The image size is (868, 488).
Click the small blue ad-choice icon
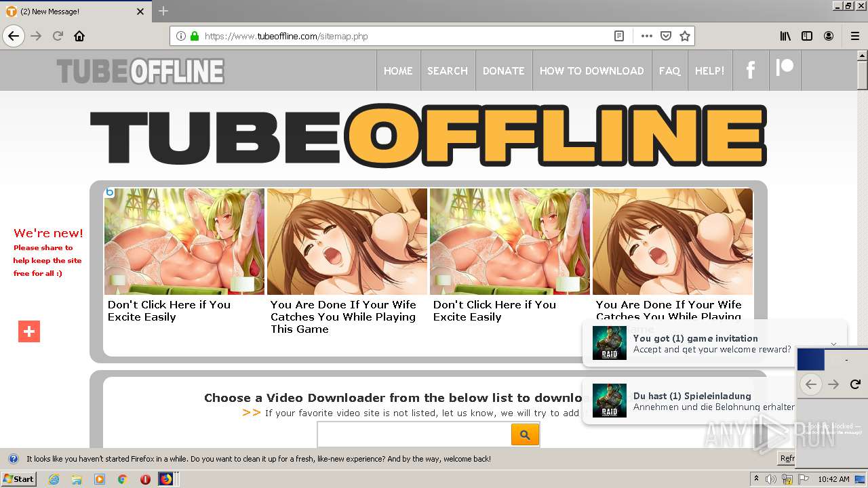(109, 192)
